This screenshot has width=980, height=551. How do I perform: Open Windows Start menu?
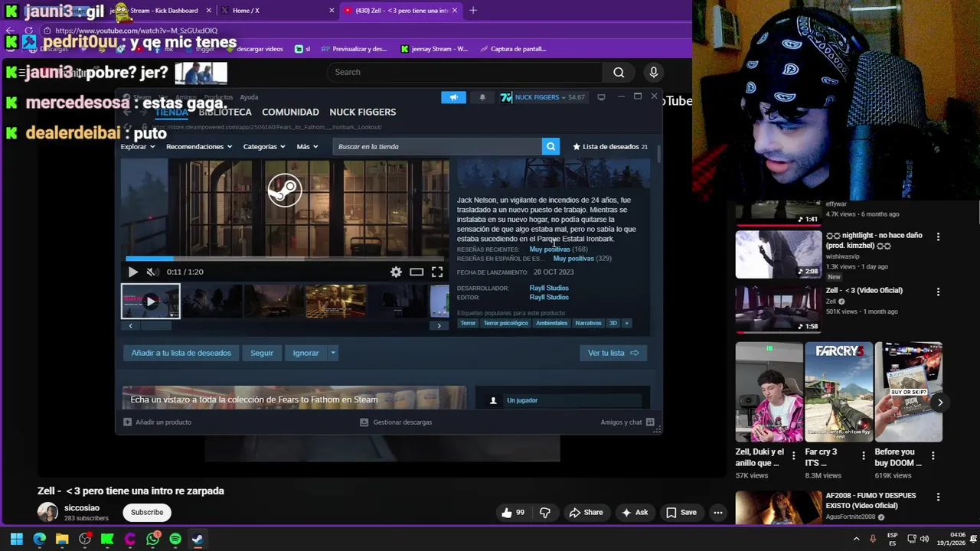[x=16, y=539]
